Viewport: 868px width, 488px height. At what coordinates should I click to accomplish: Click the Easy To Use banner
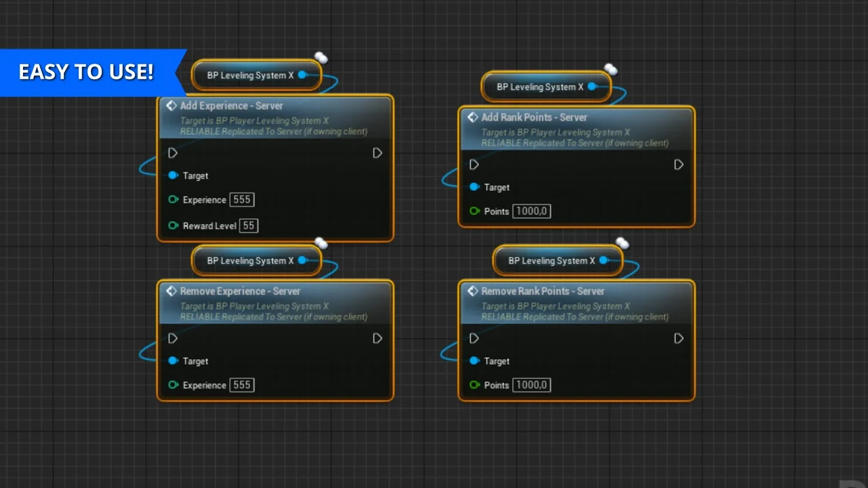tap(86, 72)
